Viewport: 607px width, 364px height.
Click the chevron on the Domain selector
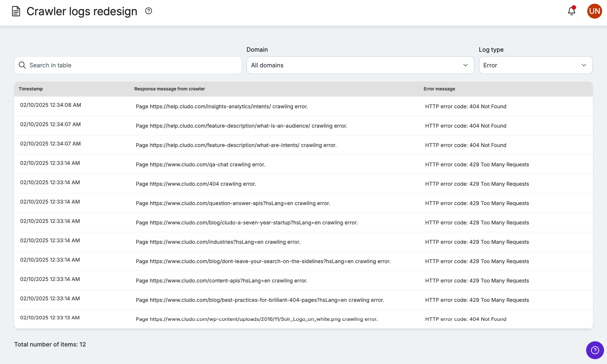pos(465,65)
